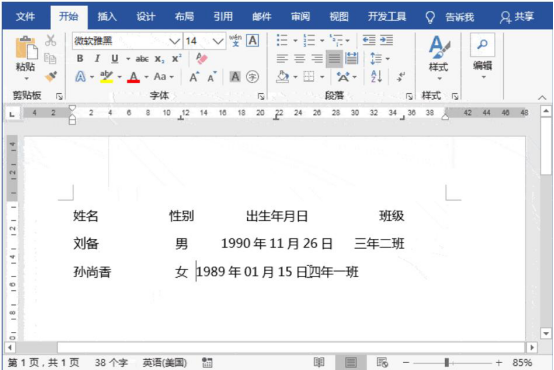Expand the Paste options arrow
Viewport: 554px width, 370px height.
point(26,78)
